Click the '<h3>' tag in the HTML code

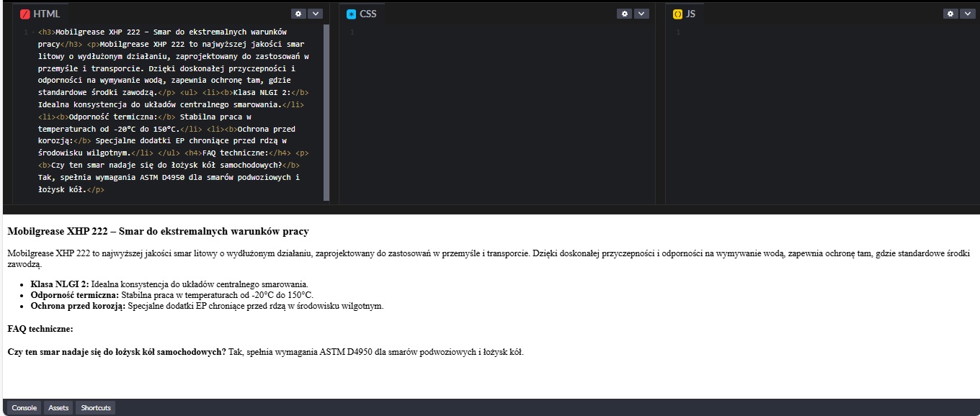47,32
